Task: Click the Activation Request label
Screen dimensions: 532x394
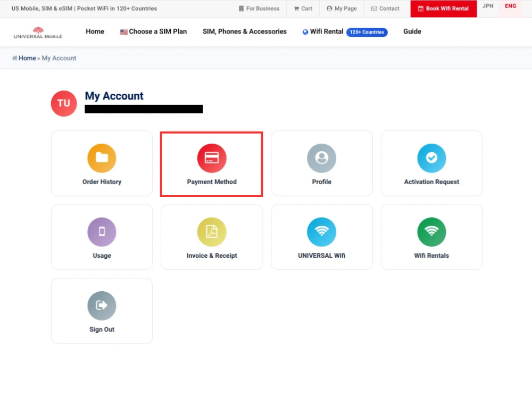Action: click(431, 182)
